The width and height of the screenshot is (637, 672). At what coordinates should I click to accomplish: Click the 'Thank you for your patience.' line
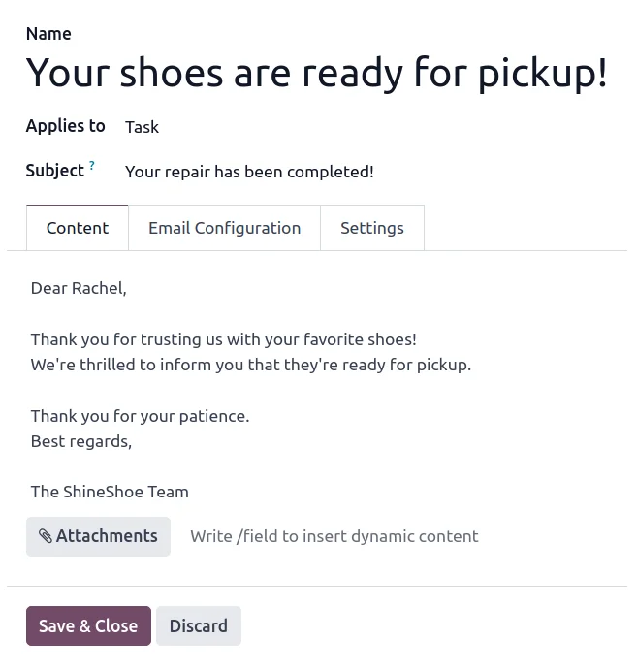140,416
